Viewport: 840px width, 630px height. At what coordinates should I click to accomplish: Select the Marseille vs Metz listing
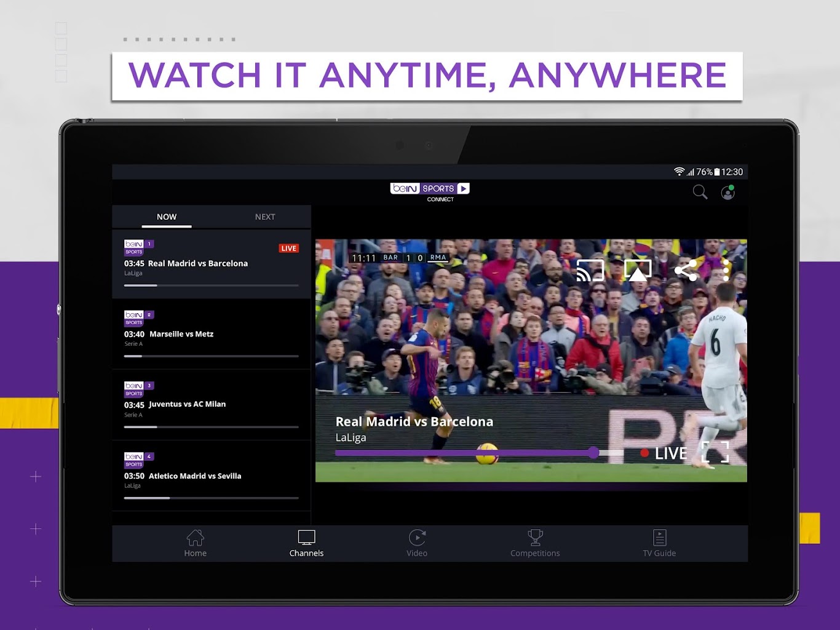tap(211, 334)
